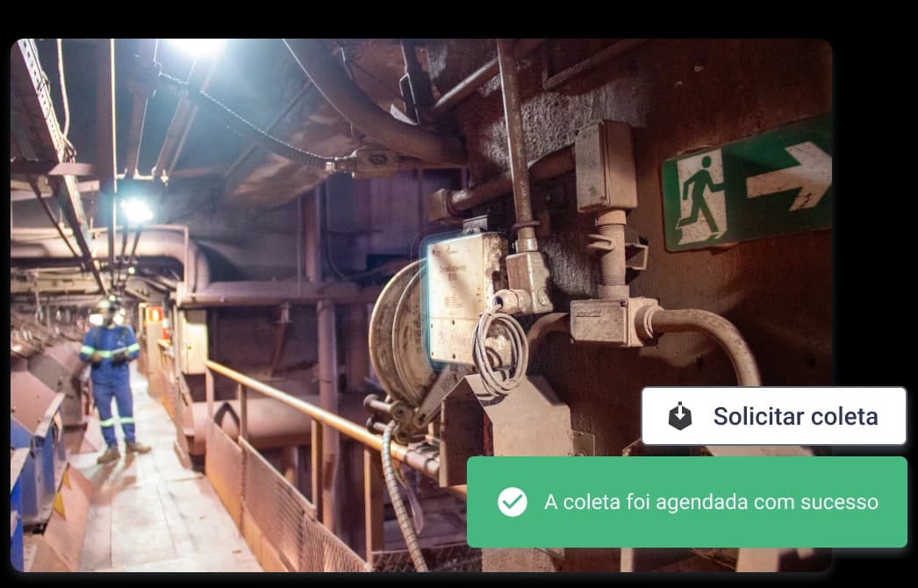Click the second lamp above the worker
918x588 pixels.
pyautogui.click(x=135, y=211)
